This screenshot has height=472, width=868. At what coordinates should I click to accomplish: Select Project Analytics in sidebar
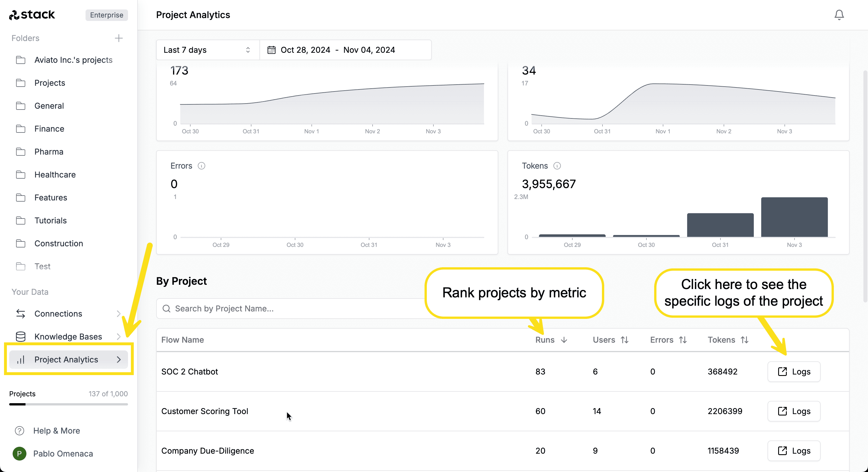coord(68,359)
